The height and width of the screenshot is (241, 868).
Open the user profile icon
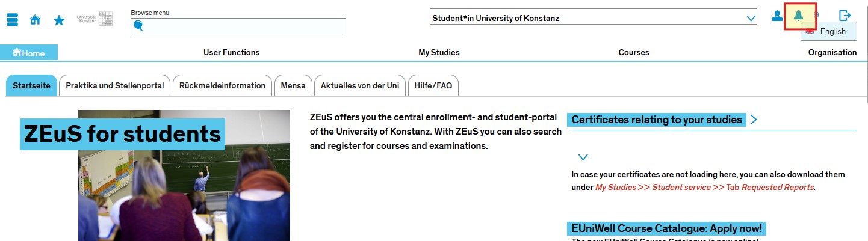[777, 16]
